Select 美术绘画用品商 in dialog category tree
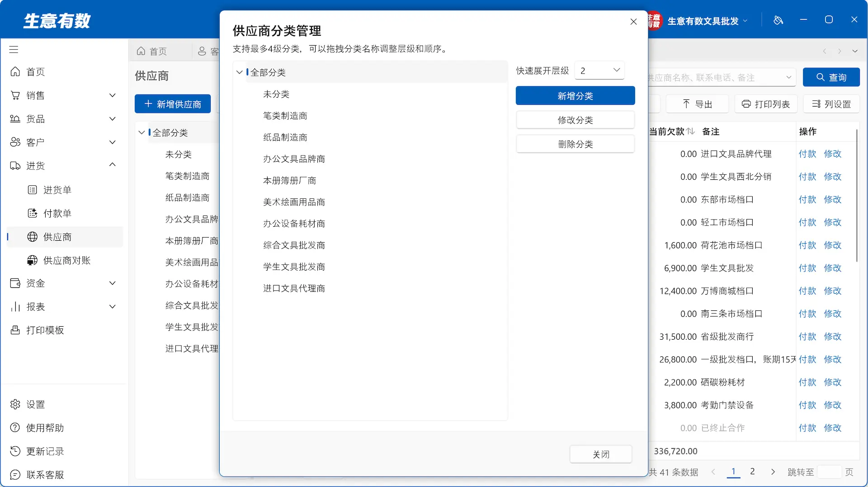868x487 pixels. point(294,202)
